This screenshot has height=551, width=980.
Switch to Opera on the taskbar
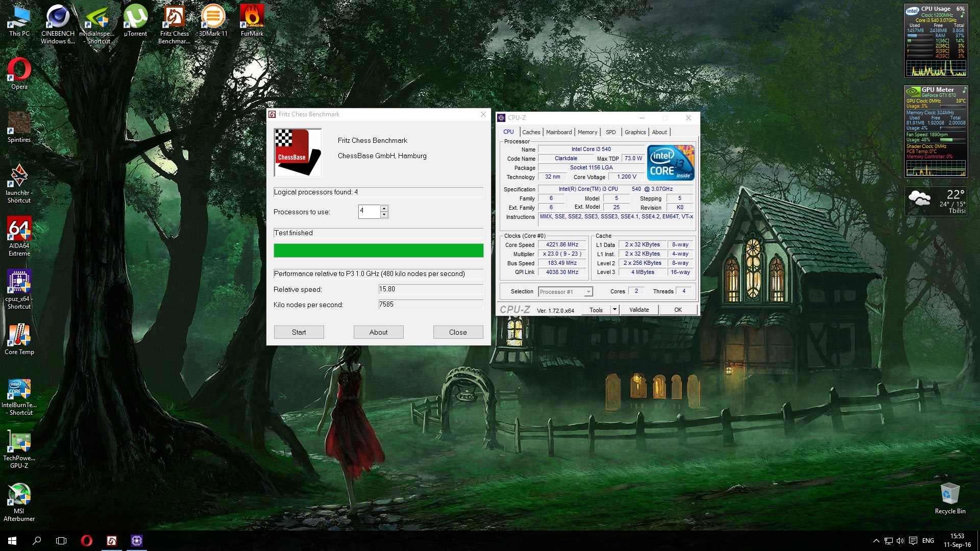[87, 540]
